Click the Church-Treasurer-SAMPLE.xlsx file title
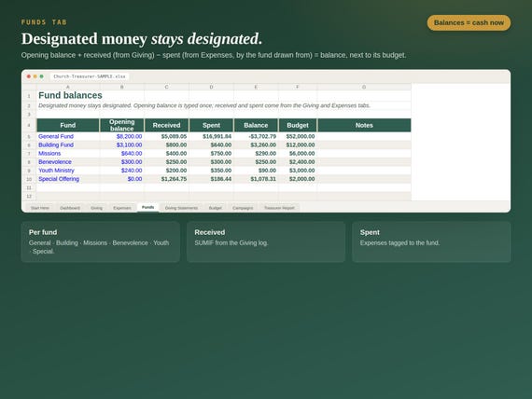532x399 pixels. coord(90,76)
